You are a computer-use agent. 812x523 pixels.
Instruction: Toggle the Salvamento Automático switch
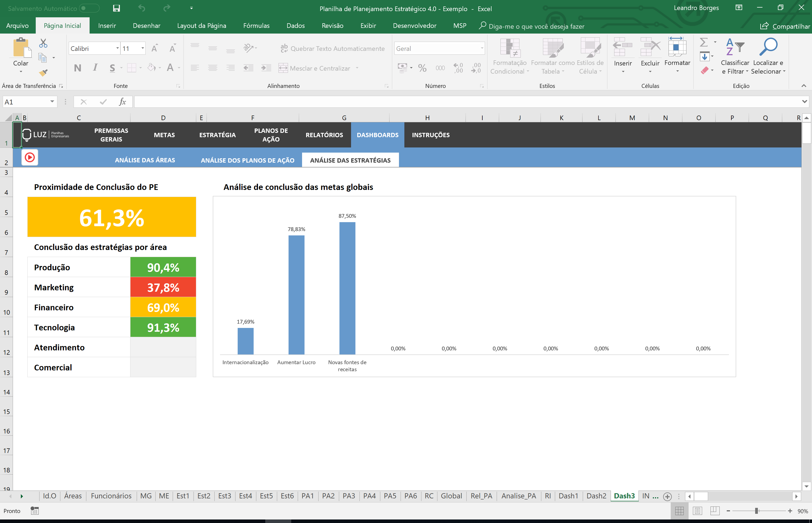point(89,8)
